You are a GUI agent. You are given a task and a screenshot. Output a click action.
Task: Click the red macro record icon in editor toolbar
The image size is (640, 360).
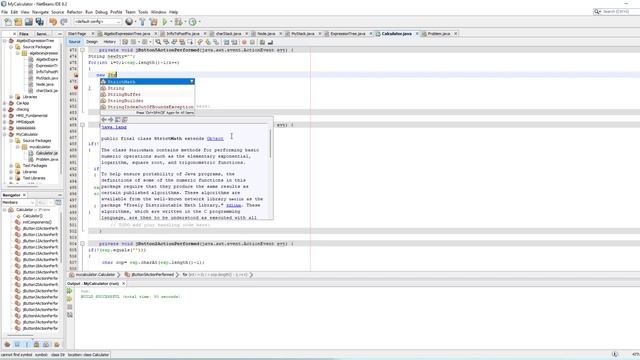[244, 42]
